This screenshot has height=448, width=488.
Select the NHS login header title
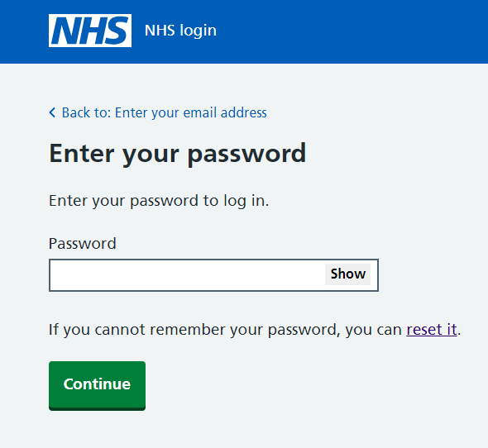click(x=180, y=31)
